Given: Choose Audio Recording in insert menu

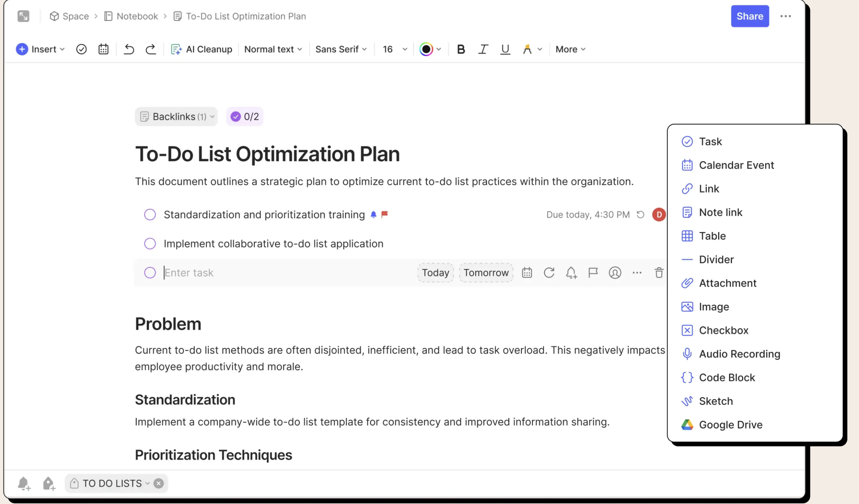Looking at the screenshot, I should 739,354.
